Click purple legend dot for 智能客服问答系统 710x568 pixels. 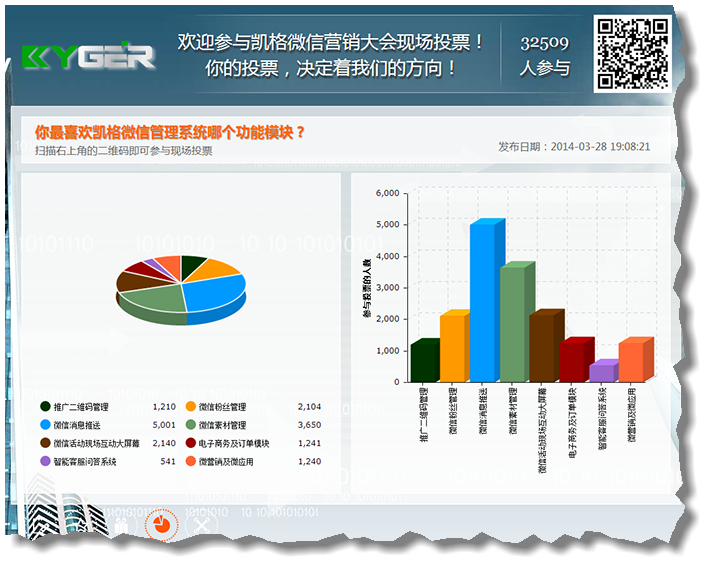45,461
